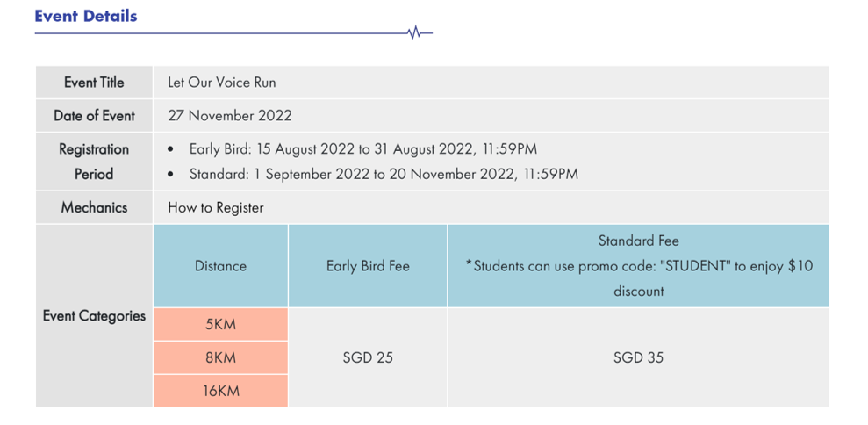Viewport: 868px width, 425px height.
Task: Select the 16KM distance cell
Action: [220, 391]
